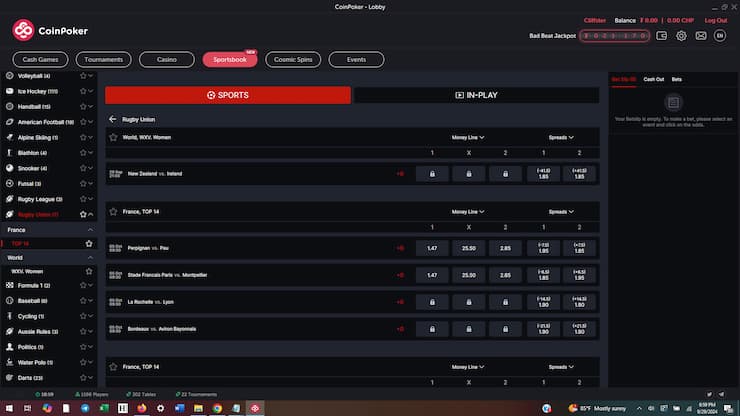Open the messages envelope icon
The image size is (740, 416).
701,36
